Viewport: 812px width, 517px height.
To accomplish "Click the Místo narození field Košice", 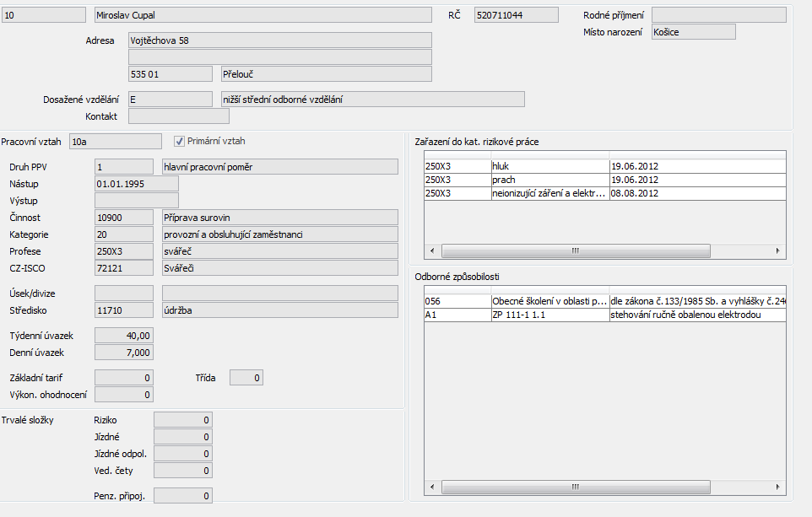I will [x=693, y=32].
